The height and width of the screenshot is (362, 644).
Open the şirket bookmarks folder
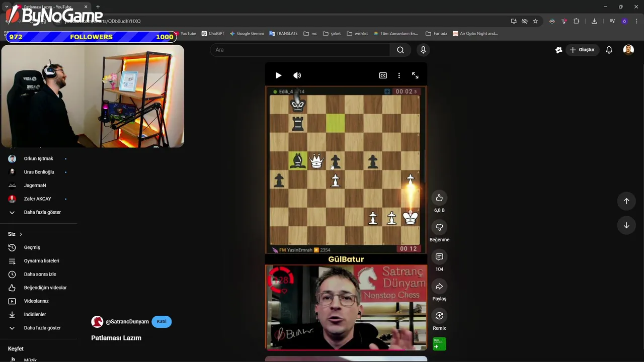coord(332,34)
